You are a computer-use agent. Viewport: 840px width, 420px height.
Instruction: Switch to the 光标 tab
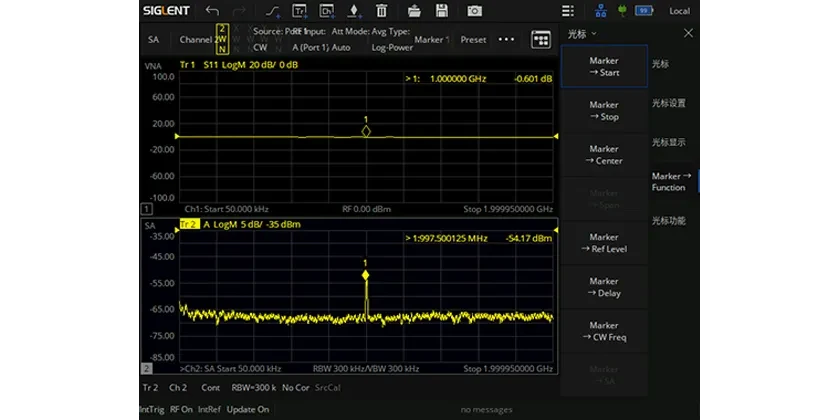(x=661, y=64)
